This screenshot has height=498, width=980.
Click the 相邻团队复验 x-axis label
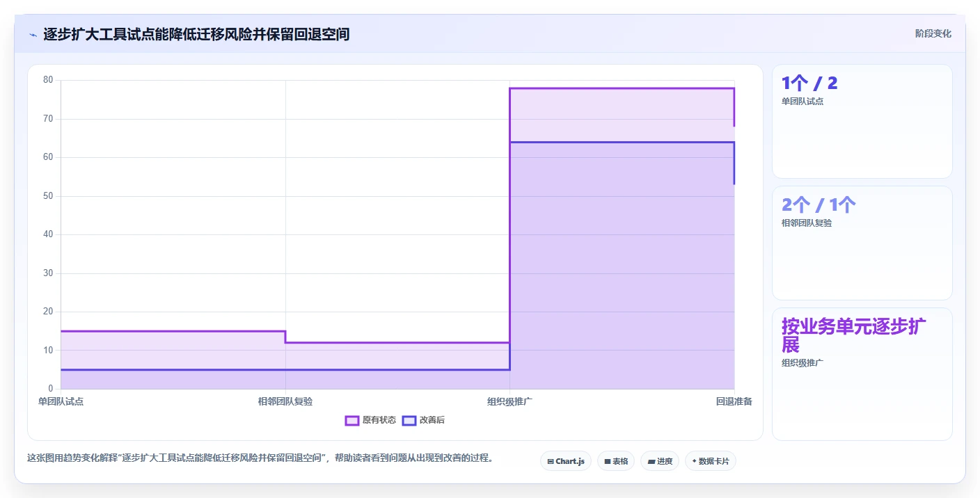(x=285, y=401)
